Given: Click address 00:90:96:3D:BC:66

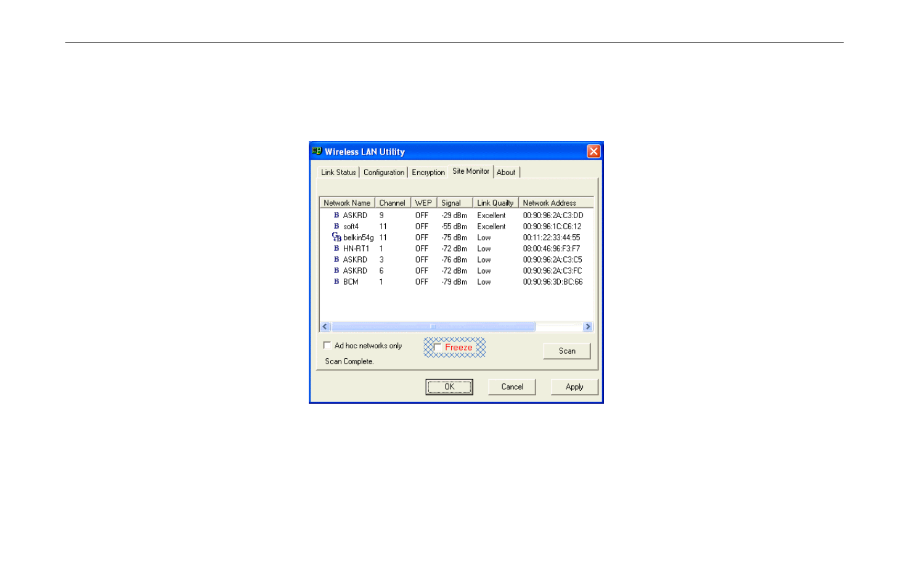Looking at the screenshot, I should point(553,282).
